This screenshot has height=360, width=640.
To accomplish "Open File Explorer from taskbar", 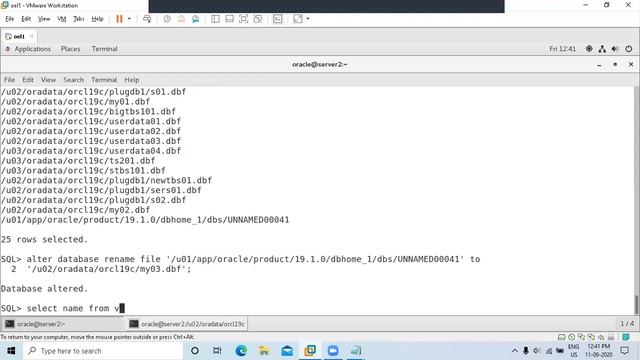I will 264,351.
